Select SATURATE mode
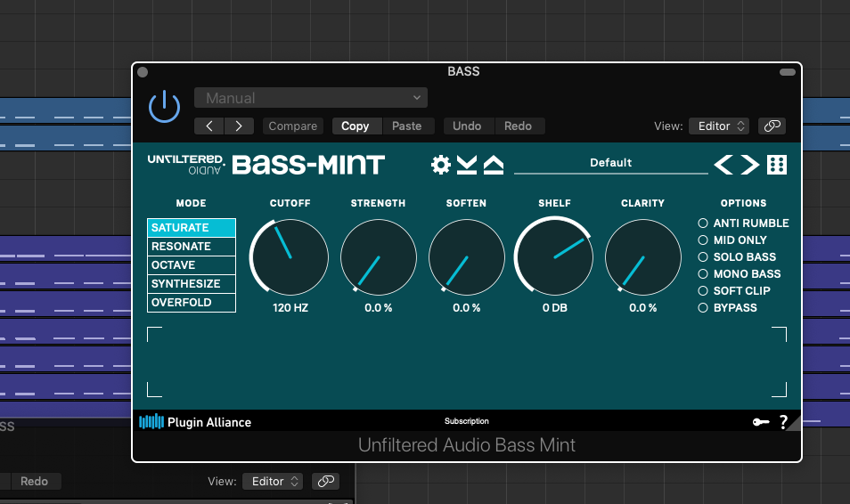Image resolution: width=850 pixels, height=504 pixels. click(192, 228)
